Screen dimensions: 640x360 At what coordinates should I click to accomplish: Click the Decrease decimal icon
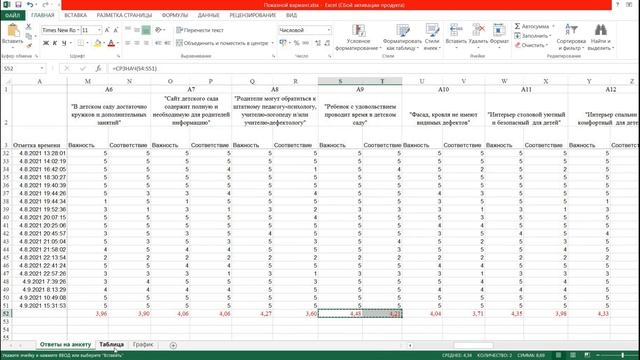tap(327, 43)
